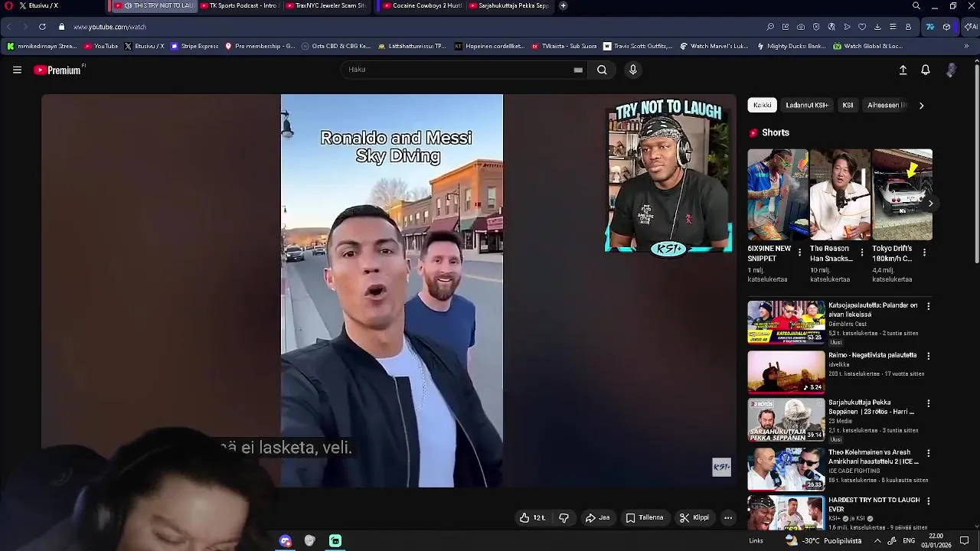This screenshot has width=980, height=551.
Task: Open weather -30°C Puolipilvistä widget
Action: click(824, 540)
